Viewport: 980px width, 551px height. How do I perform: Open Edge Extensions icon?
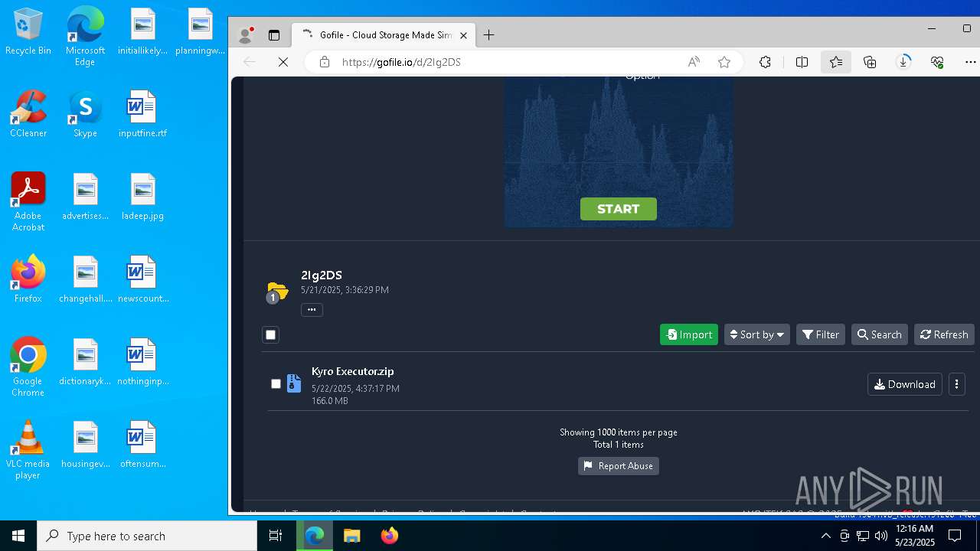[x=765, y=62]
